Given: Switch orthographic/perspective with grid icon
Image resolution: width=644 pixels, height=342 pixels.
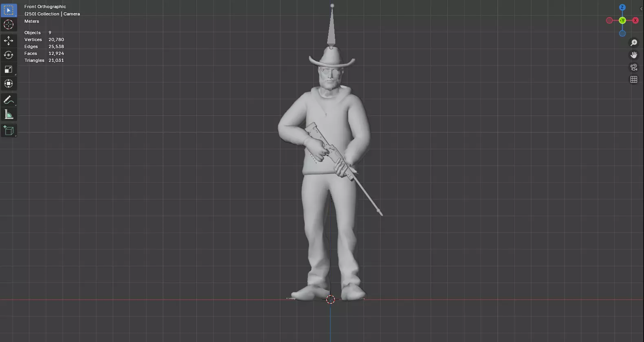Looking at the screenshot, I should tap(634, 79).
